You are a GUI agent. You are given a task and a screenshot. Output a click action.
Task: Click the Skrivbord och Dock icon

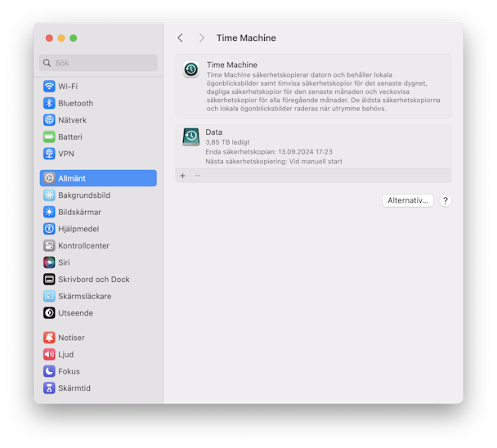pos(49,279)
